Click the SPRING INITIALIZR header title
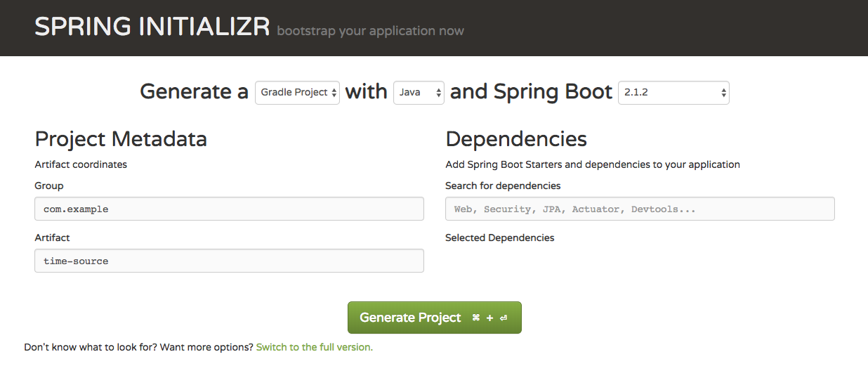 [x=152, y=27]
